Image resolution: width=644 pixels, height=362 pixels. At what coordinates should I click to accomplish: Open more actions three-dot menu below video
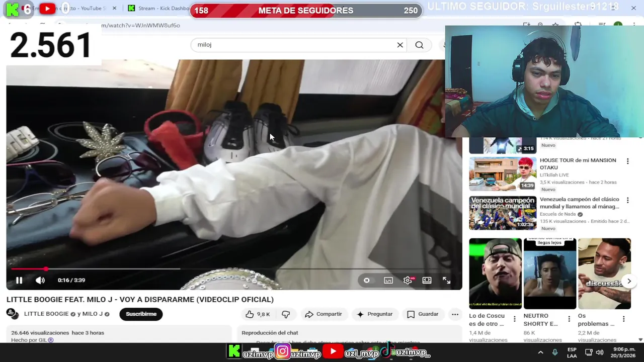coord(455,314)
